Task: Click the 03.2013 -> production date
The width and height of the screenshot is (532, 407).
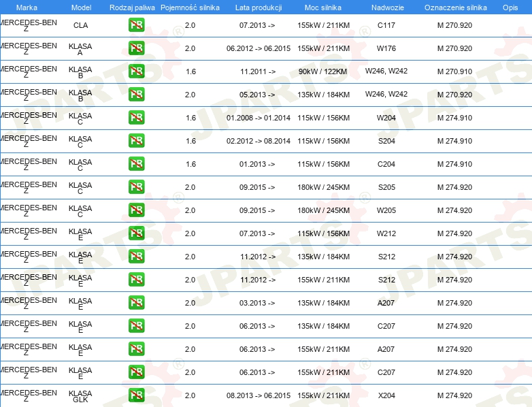Action: click(x=257, y=303)
